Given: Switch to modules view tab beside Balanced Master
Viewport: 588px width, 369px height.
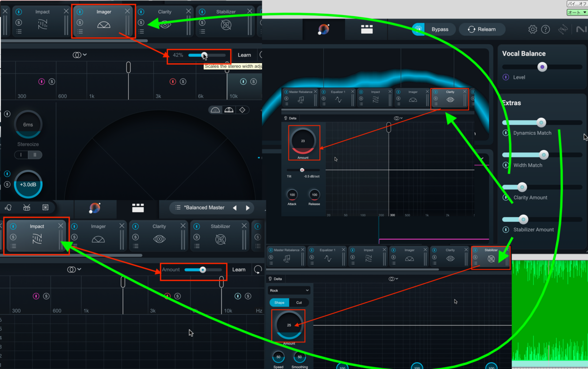Looking at the screenshot, I should [x=138, y=208].
